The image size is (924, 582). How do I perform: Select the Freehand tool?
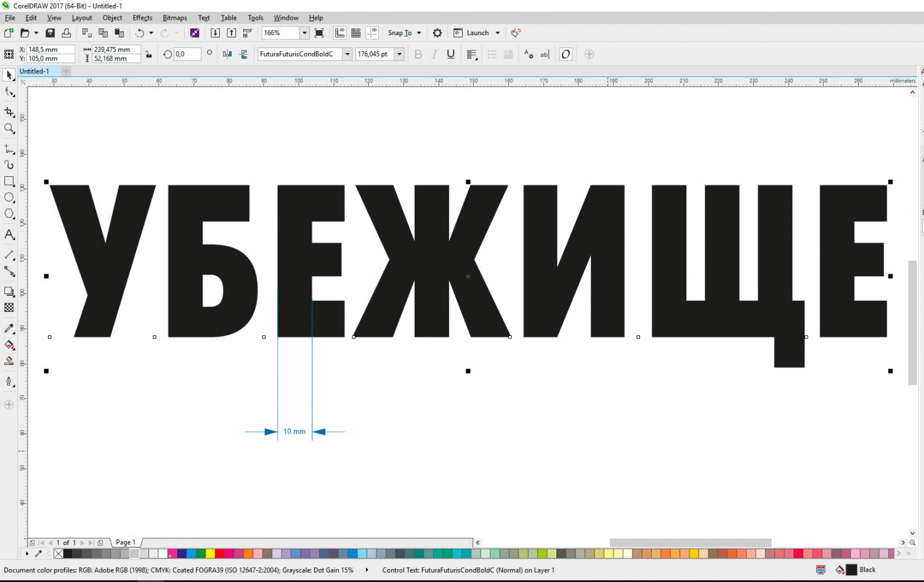pos(9,149)
